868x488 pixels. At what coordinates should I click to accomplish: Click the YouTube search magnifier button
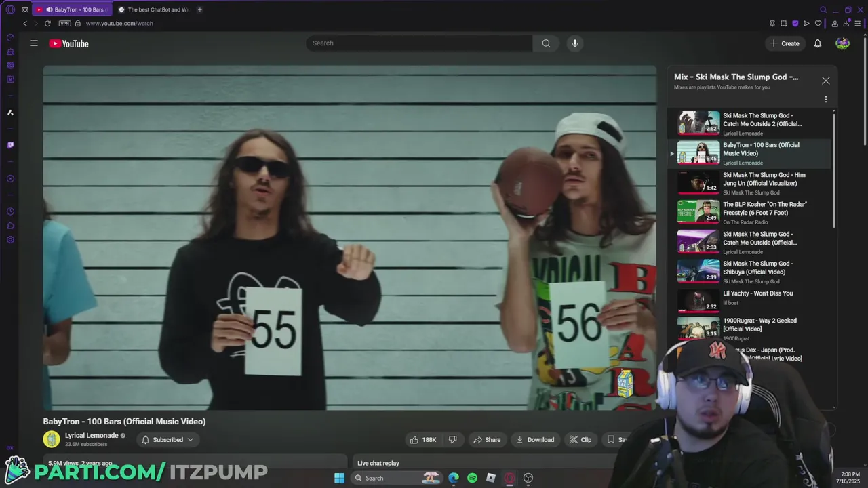coord(546,43)
